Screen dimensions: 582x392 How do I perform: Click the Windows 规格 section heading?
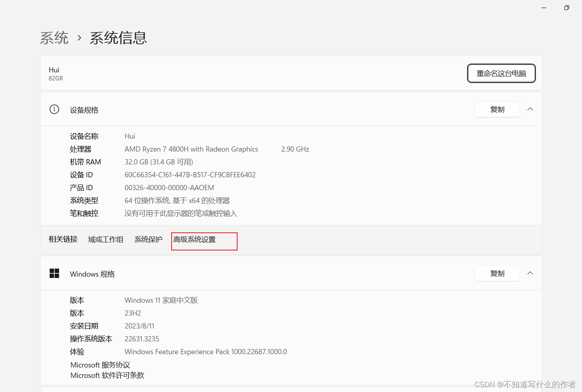[x=92, y=274]
